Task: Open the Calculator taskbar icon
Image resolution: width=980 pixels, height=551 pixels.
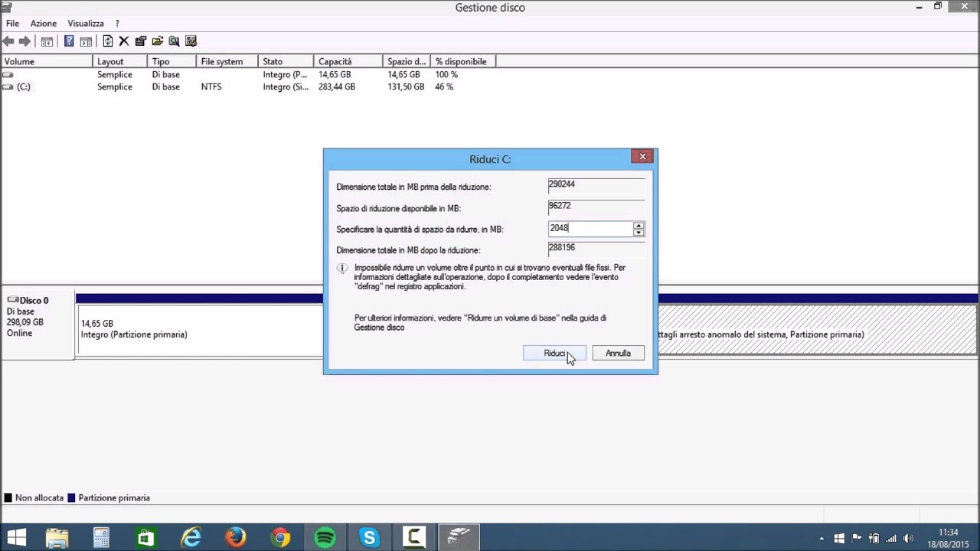Action: pos(101,538)
